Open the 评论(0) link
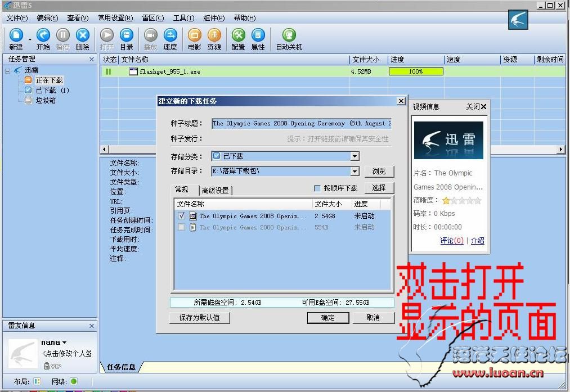570x392 pixels. point(451,241)
